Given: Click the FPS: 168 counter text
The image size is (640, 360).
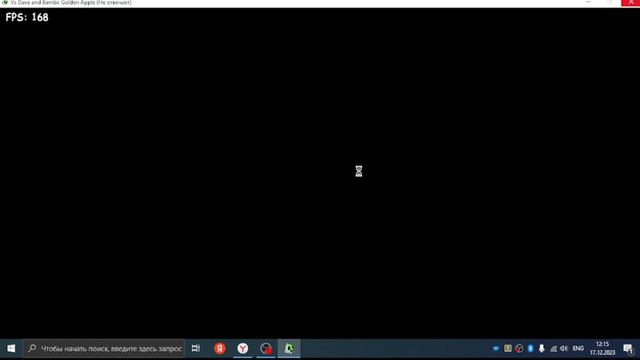Looking at the screenshot, I should tap(27, 18).
